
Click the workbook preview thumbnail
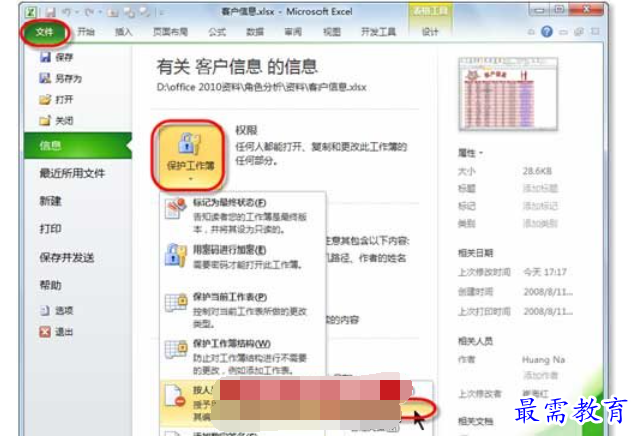(508, 94)
